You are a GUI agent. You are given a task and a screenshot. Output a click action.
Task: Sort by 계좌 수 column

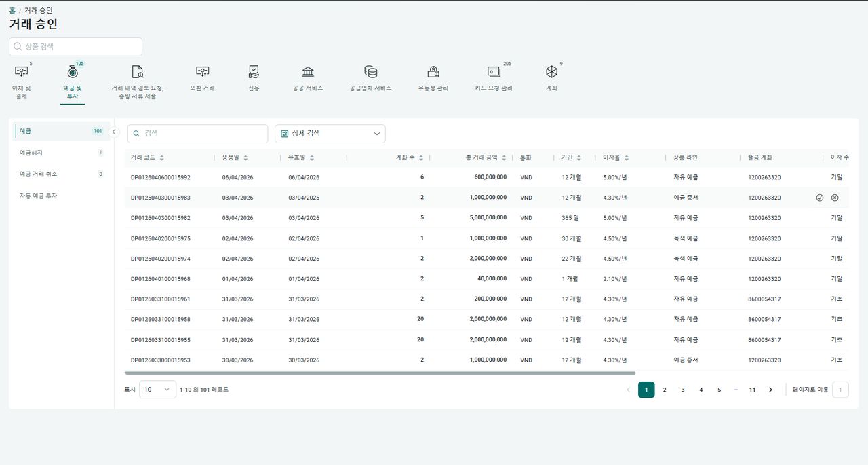421,157
